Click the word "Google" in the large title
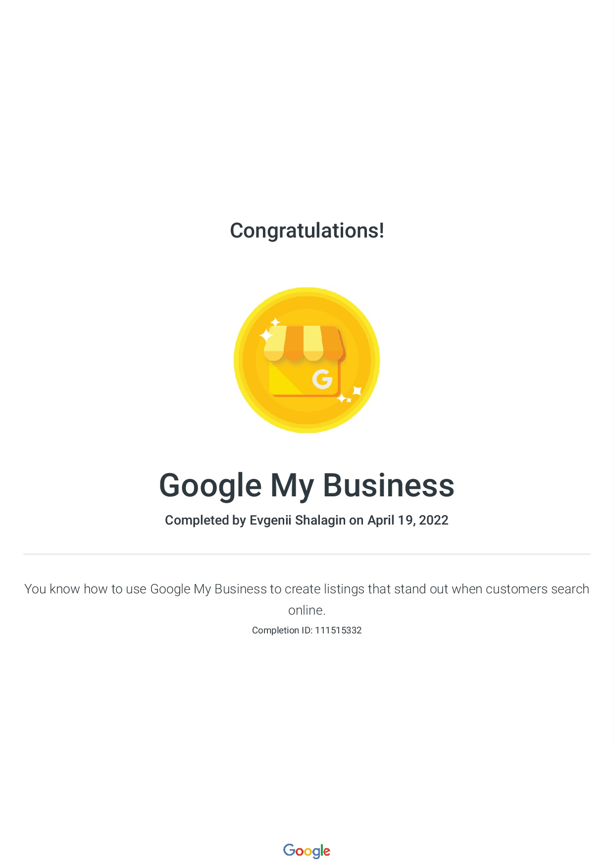This screenshot has width=614, height=868. (x=210, y=485)
